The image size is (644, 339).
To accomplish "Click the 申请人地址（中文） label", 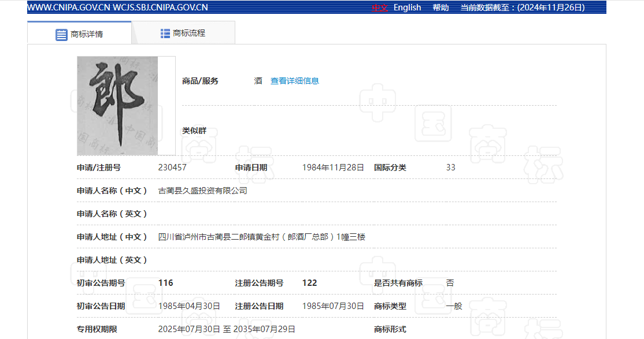I will tap(112, 237).
